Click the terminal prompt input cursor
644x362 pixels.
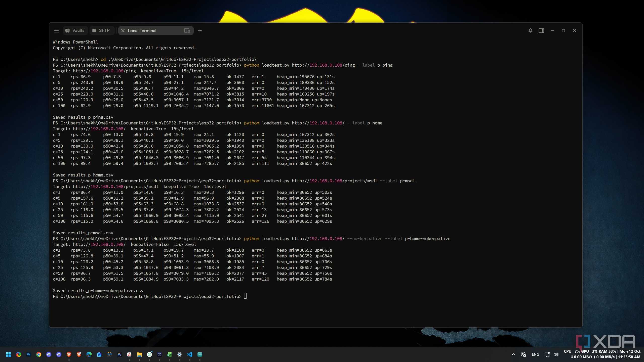click(x=245, y=296)
